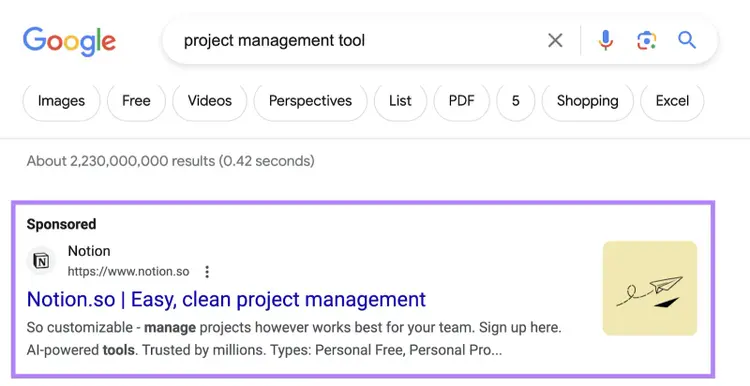This screenshot has height=386, width=750.
Task: Click the About 2,230,000,000 results text
Action: [x=170, y=161]
